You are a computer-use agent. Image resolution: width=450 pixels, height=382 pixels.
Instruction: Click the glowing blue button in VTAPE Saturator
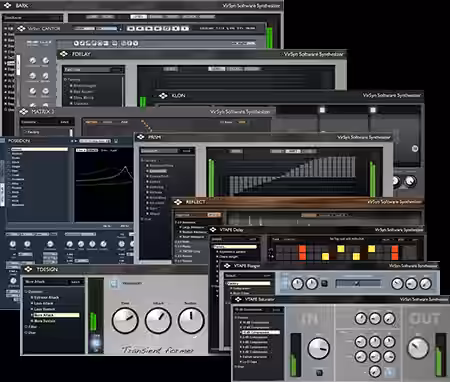click(389, 372)
